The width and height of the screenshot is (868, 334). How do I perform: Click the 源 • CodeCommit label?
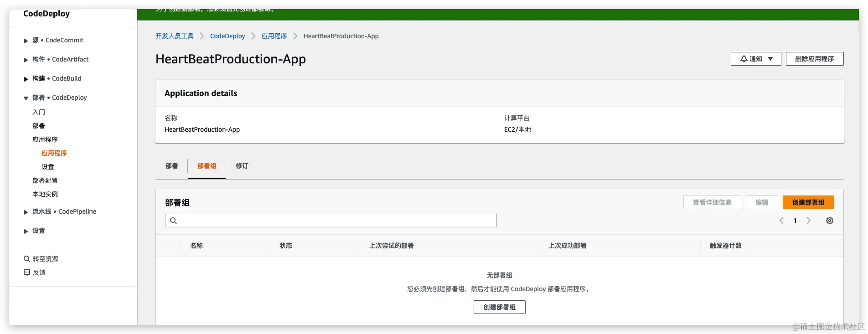pyautogui.click(x=58, y=40)
